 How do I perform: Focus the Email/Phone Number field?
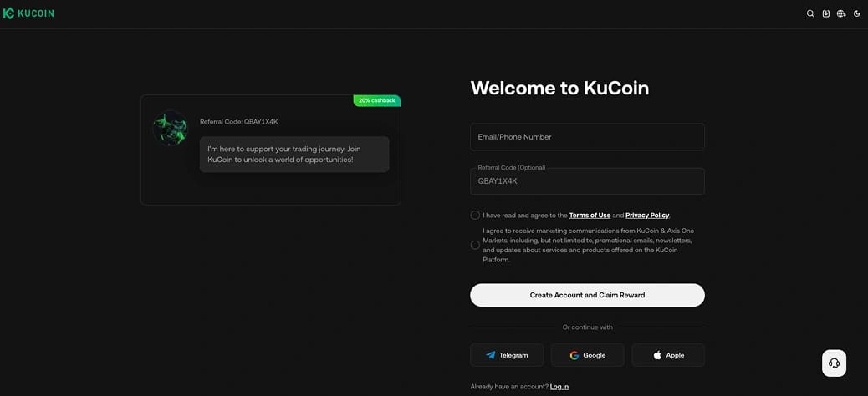coord(587,137)
